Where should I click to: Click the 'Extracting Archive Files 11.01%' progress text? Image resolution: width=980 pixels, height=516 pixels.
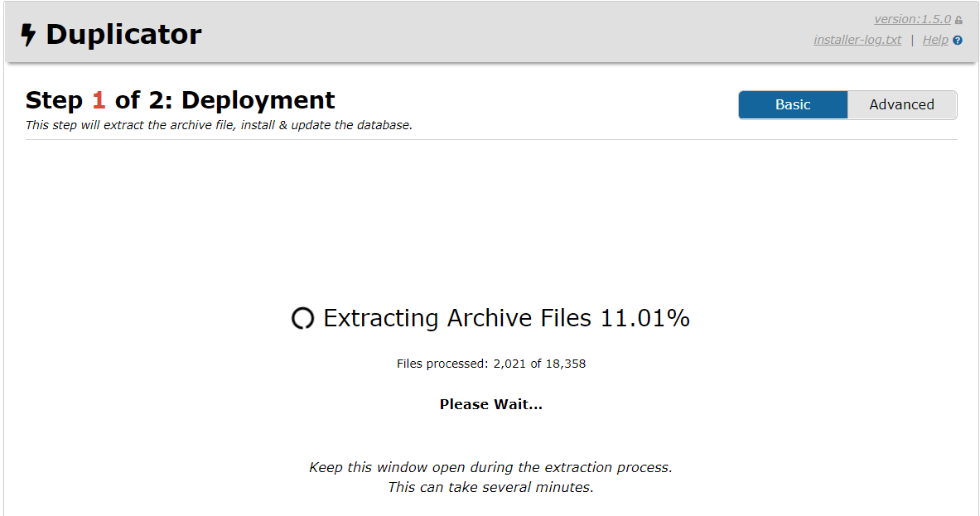click(x=506, y=319)
